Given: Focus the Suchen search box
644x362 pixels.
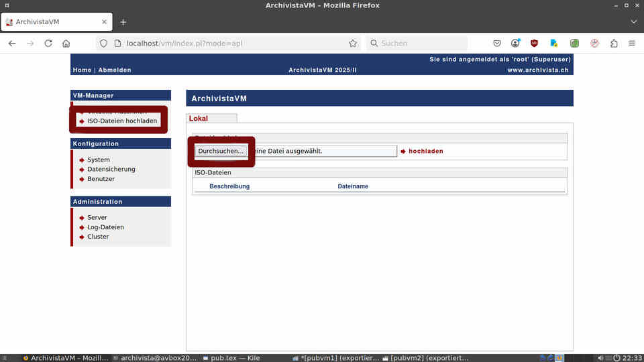Looking at the screenshot, I should tap(417, 43).
